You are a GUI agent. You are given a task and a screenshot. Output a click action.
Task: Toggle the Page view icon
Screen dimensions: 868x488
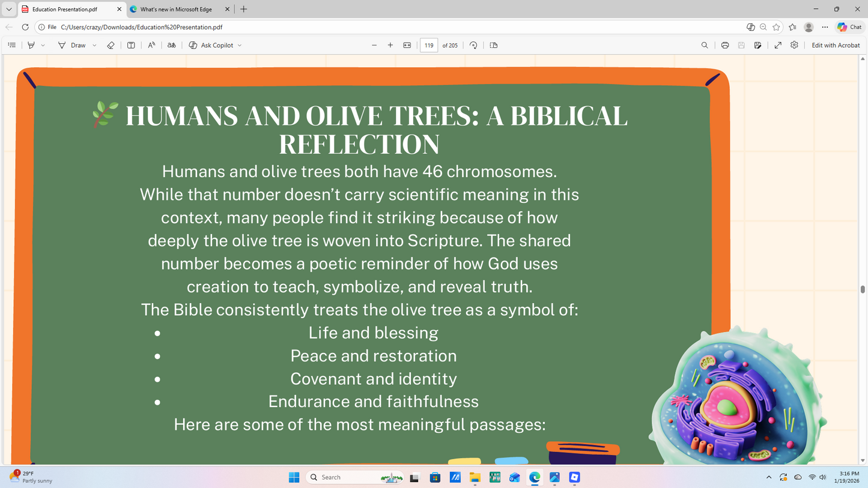point(494,45)
